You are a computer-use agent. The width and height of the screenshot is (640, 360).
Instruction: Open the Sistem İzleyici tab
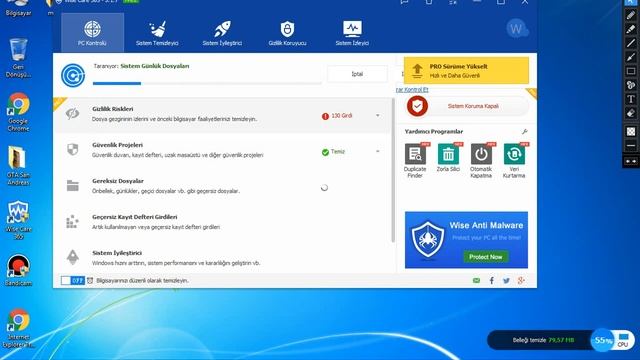pyautogui.click(x=352, y=33)
